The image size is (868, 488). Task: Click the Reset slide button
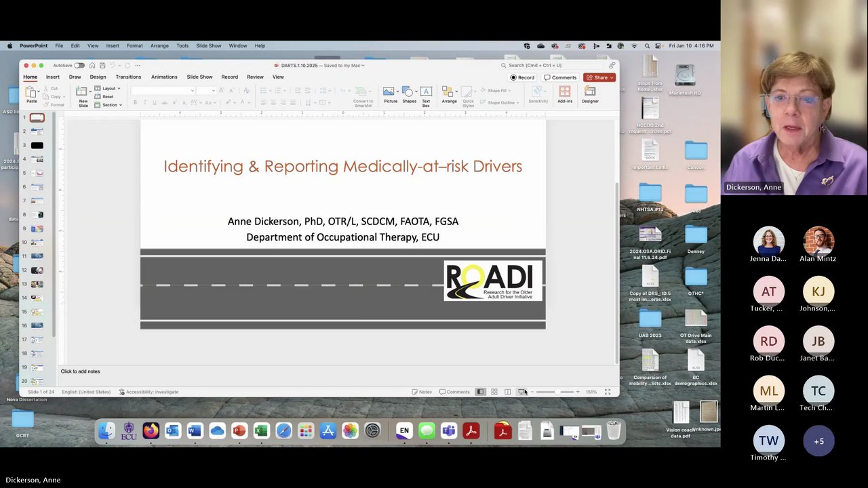(x=104, y=96)
